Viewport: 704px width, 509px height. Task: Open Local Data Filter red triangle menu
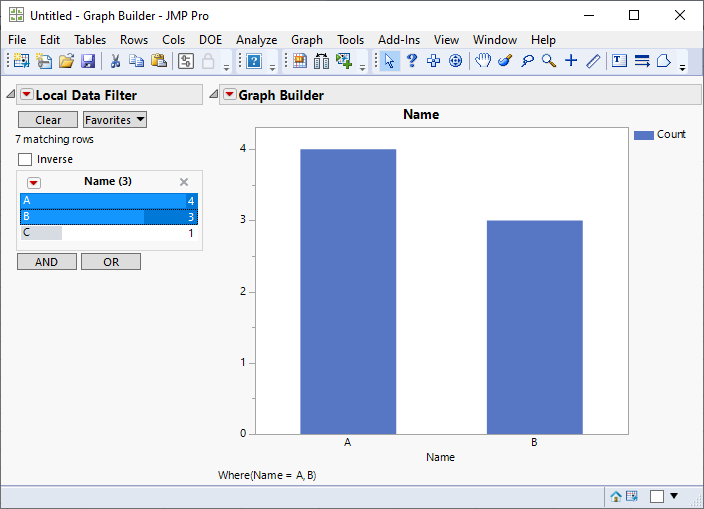coord(27,94)
